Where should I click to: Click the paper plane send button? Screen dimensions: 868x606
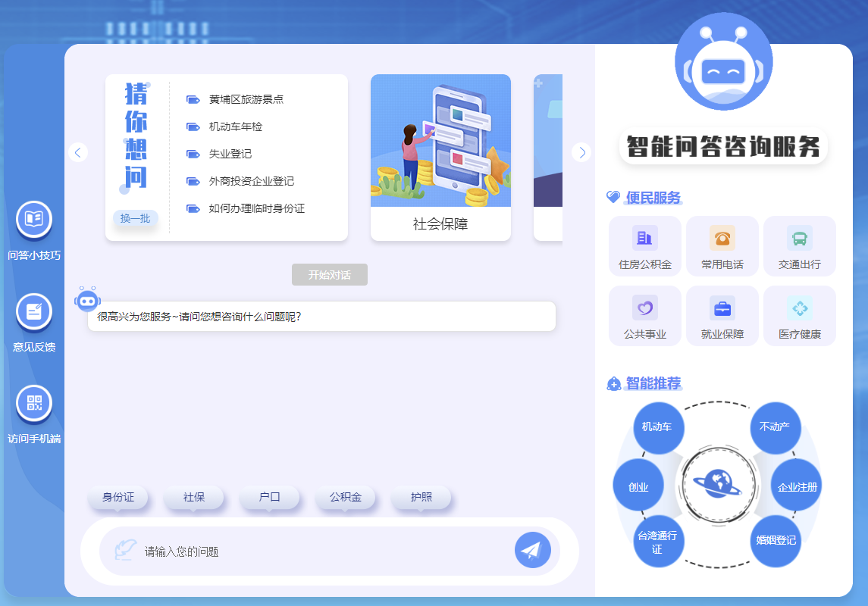pyautogui.click(x=532, y=550)
